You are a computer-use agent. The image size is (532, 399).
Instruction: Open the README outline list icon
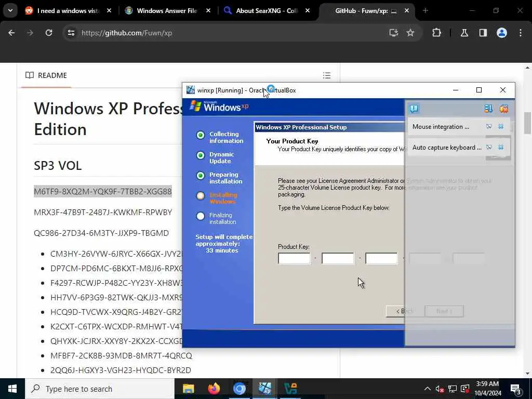(327, 75)
